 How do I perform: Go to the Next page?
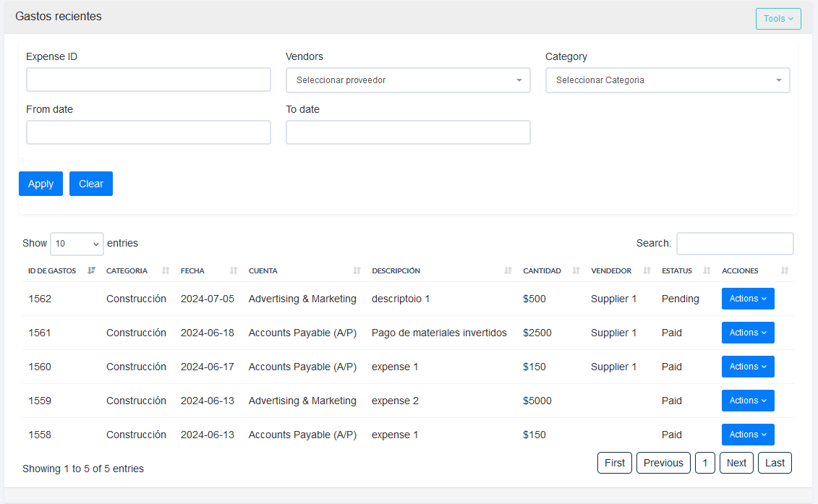(736, 463)
